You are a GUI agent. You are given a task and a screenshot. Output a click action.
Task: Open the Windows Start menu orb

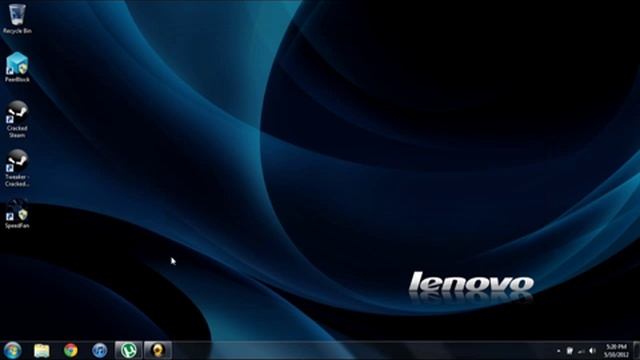(13, 351)
